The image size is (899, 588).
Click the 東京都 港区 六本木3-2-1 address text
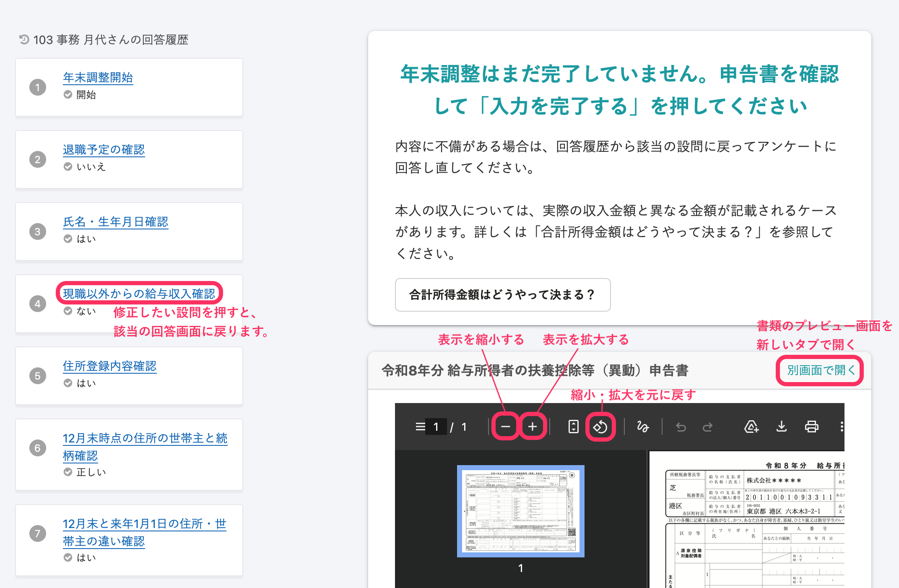point(783,512)
